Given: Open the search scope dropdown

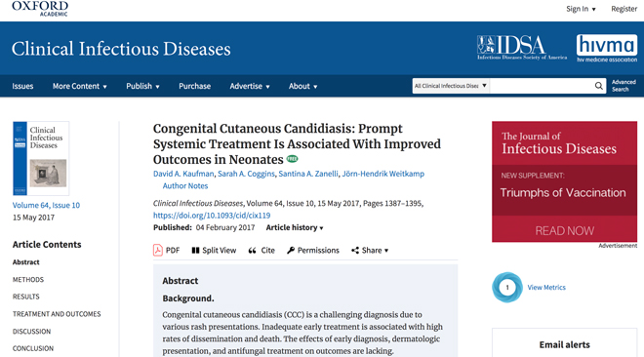Looking at the screenshot, I should pyautogui.click(x=451, y=86).
